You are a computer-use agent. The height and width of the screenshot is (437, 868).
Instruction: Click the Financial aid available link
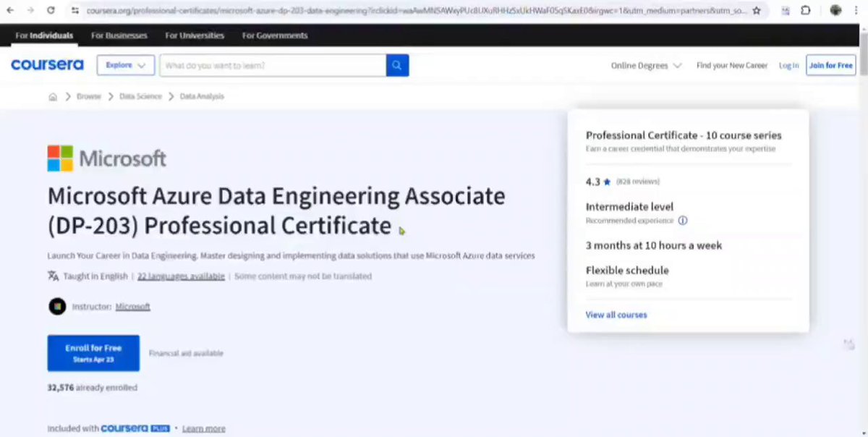click(x=186, y=353)
